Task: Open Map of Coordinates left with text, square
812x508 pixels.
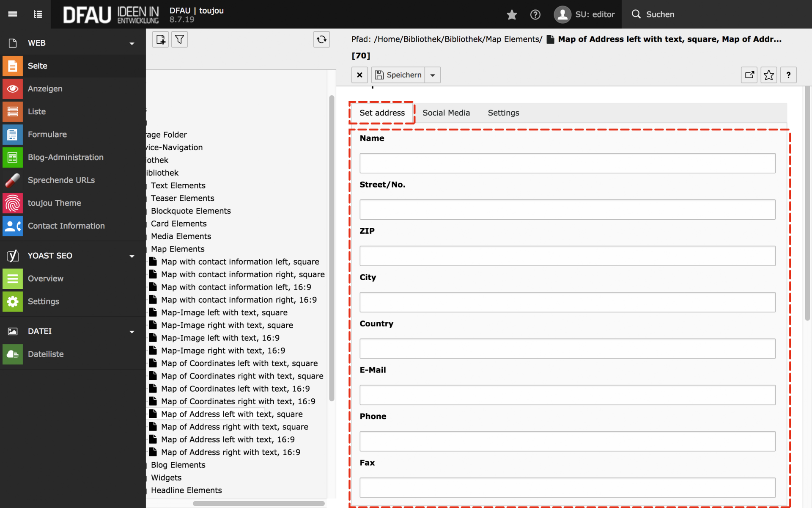Action: click(x=239, y=363)
